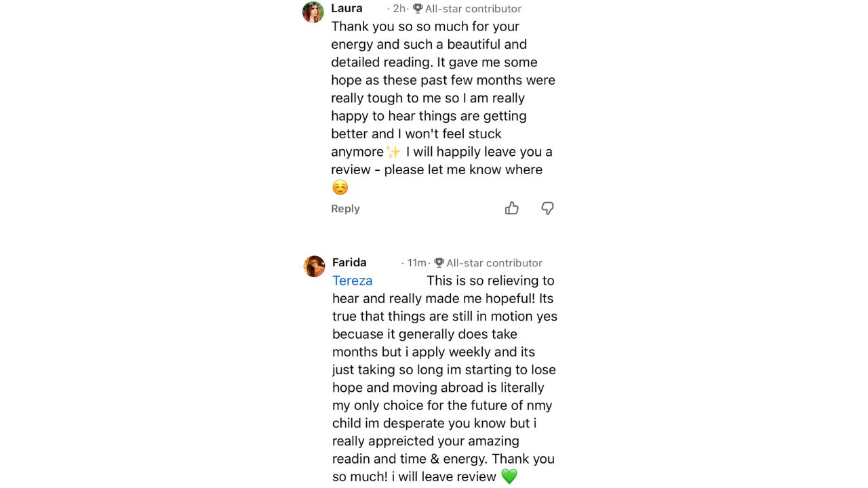The width and height of the screenshot is (868, 488).
Task: Click the smiling face emoji in Laura's comment
Action: coord(340,188)
